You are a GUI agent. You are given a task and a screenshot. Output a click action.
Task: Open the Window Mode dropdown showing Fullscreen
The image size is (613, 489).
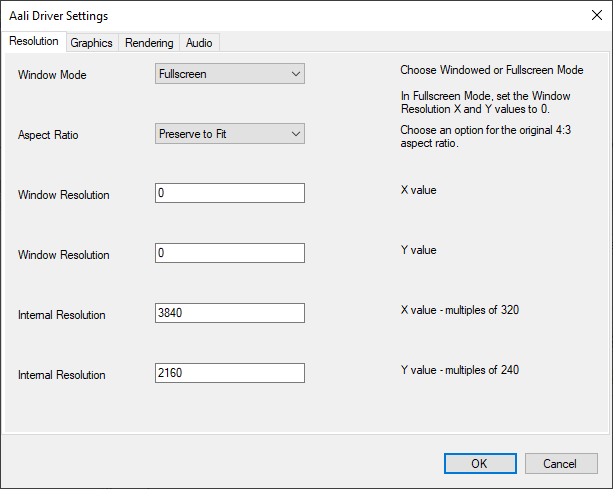(x=230, y=74)
